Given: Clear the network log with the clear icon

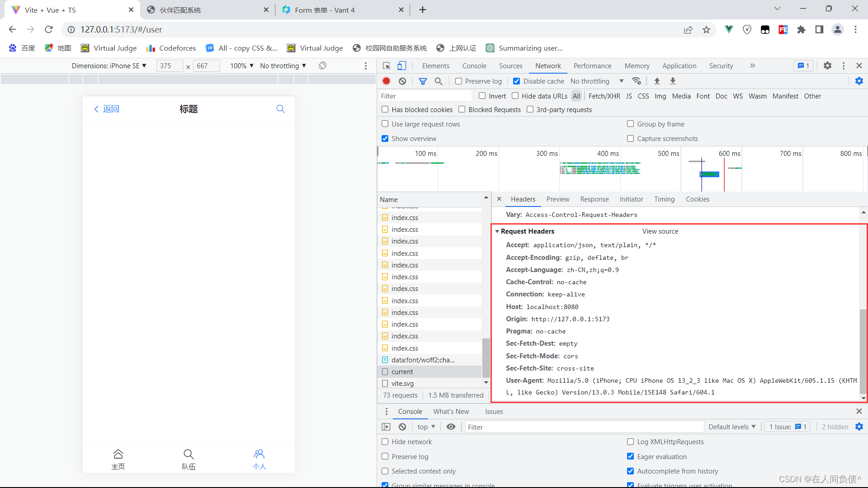Looking at the screenshot, I should pos(402,81).
